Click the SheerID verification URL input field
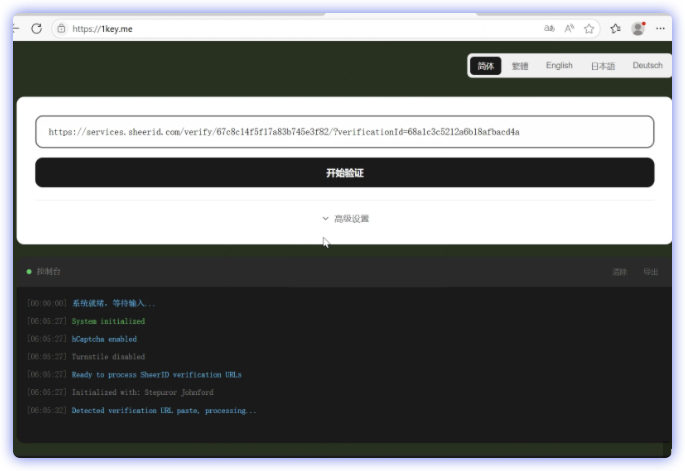Viewport: 685px width, 471px height. click(345, 132)
